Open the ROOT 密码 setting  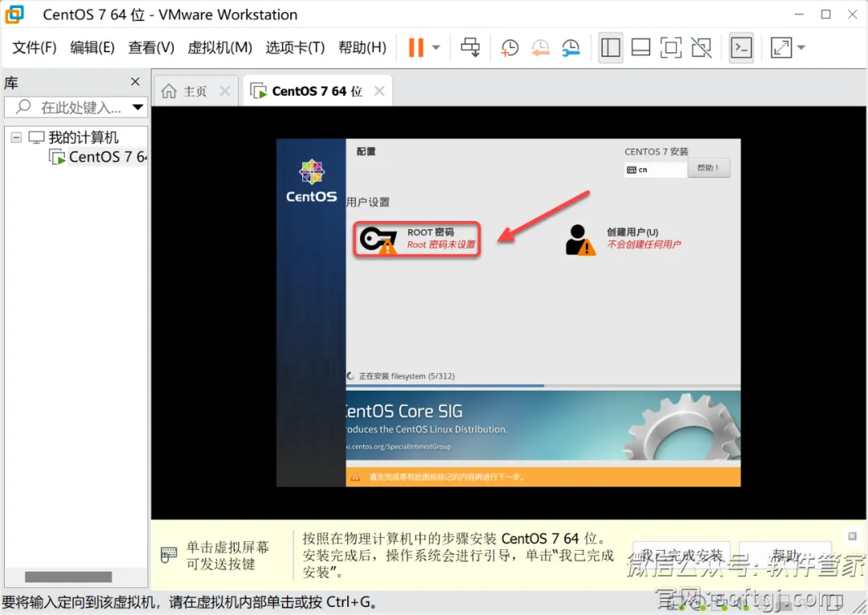click(417, 239)
